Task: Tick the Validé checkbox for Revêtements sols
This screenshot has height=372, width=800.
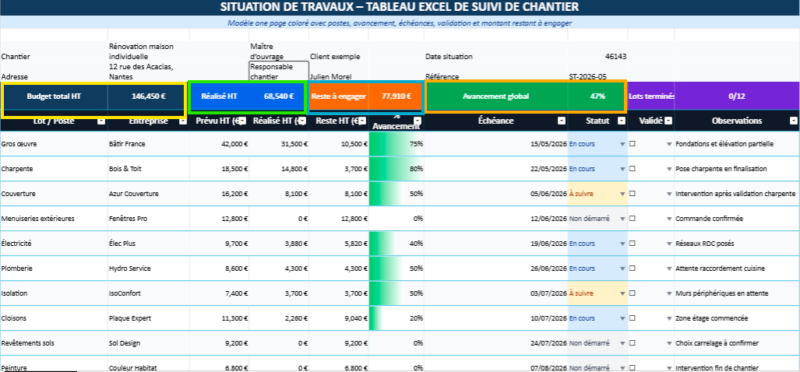Action: (633, 343)
